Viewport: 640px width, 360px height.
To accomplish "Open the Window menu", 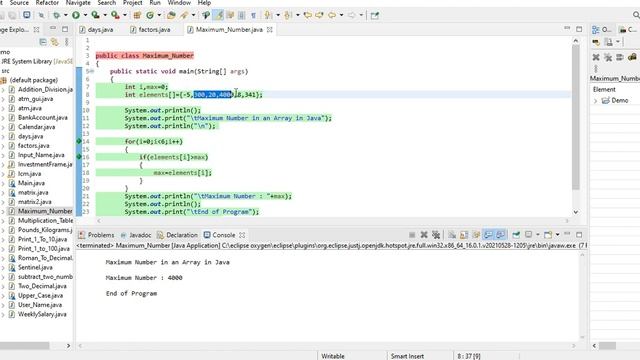I will [x=179, y=3].
